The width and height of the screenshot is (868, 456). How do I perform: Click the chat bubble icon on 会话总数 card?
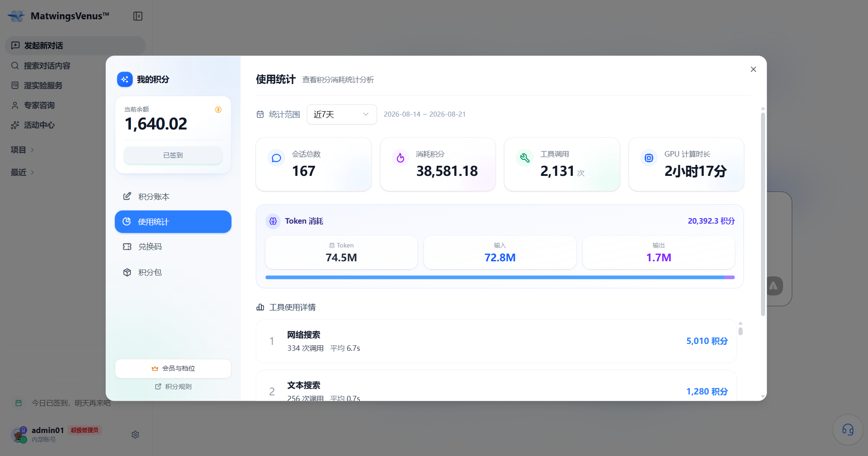tap(276, 158)
